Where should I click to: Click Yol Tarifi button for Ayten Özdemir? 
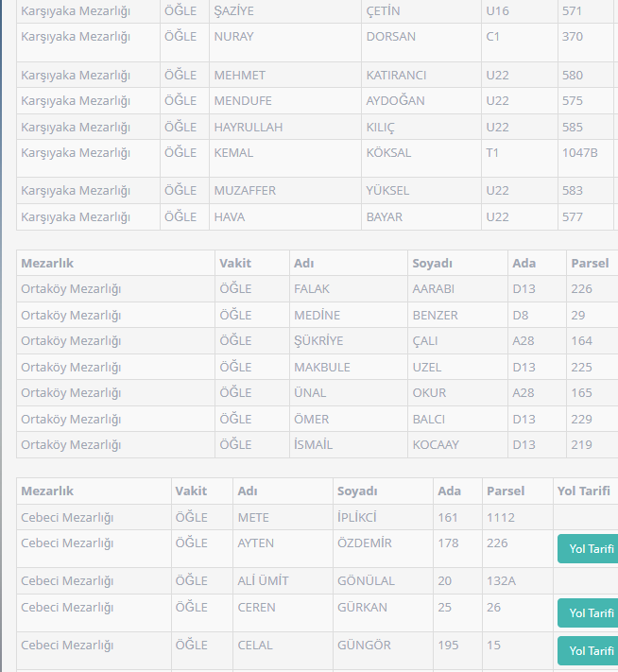point(590,549)
